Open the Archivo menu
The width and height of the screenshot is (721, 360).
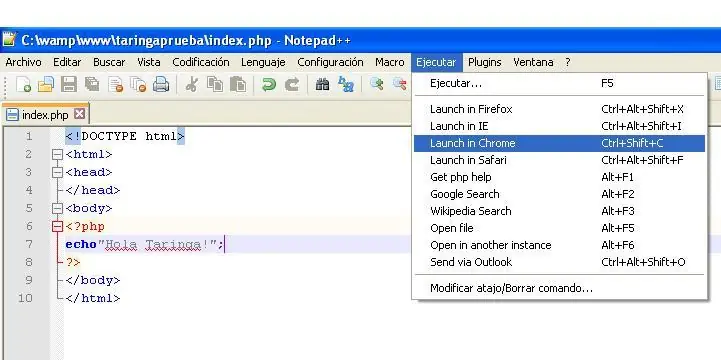click(23, 63)
